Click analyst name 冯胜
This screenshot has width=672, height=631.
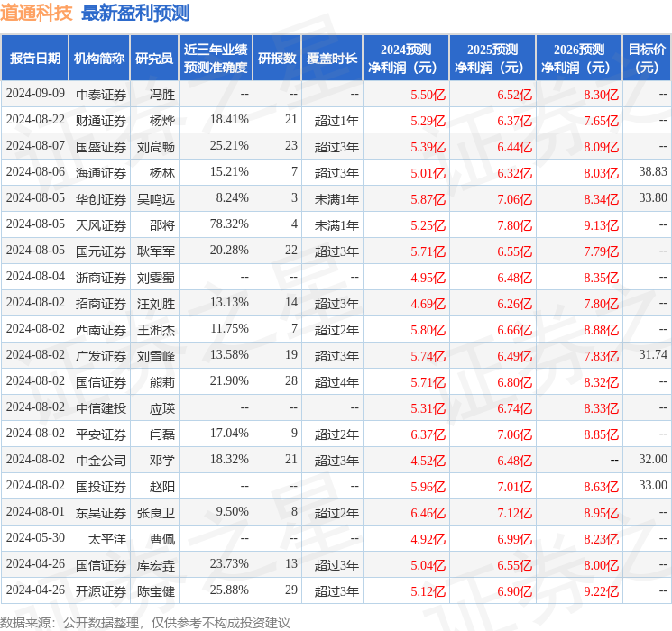pyautogui.click(x=162, y=95)
